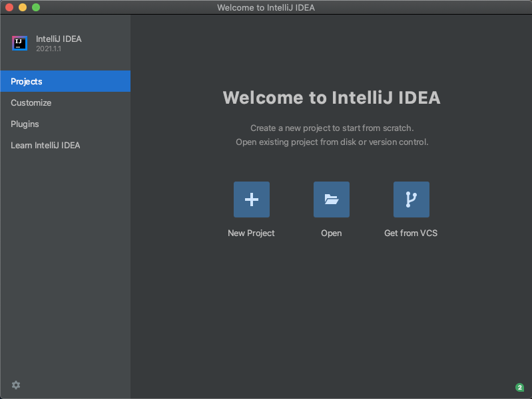Viewport: 532px width, 399px height.
Task: Click the IntelliJ IDEA product name
Action: (59, 39)
